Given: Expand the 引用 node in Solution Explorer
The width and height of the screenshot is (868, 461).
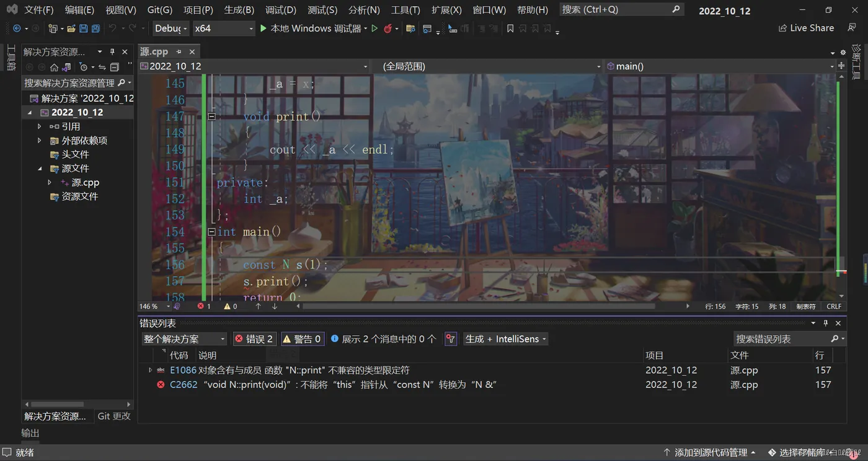Looking at the screenshot, I should [40, 126].
